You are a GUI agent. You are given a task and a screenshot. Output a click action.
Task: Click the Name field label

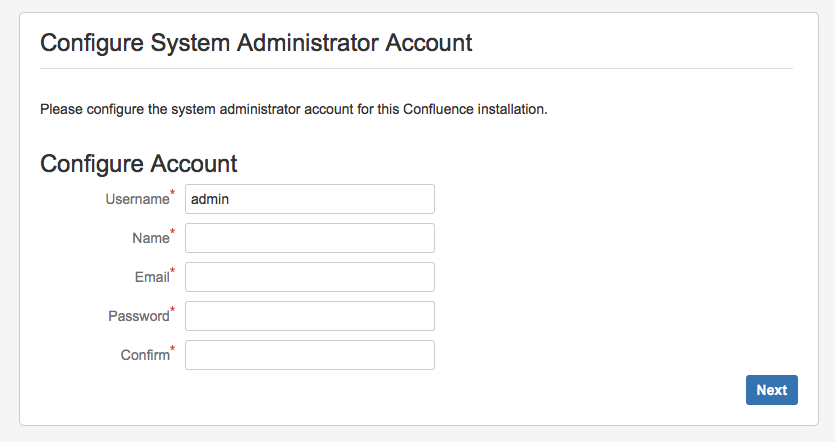point(150,238)
